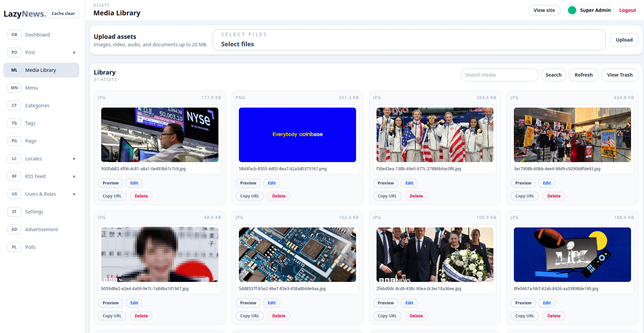
Task: Open Settings in the sidebar
Action: pos(41,212)
